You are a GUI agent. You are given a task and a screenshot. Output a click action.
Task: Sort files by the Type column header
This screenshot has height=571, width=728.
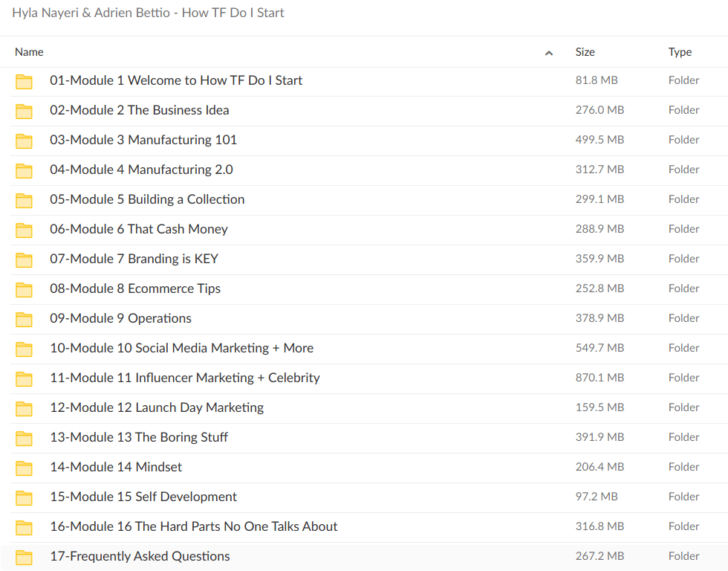point(679,52)
